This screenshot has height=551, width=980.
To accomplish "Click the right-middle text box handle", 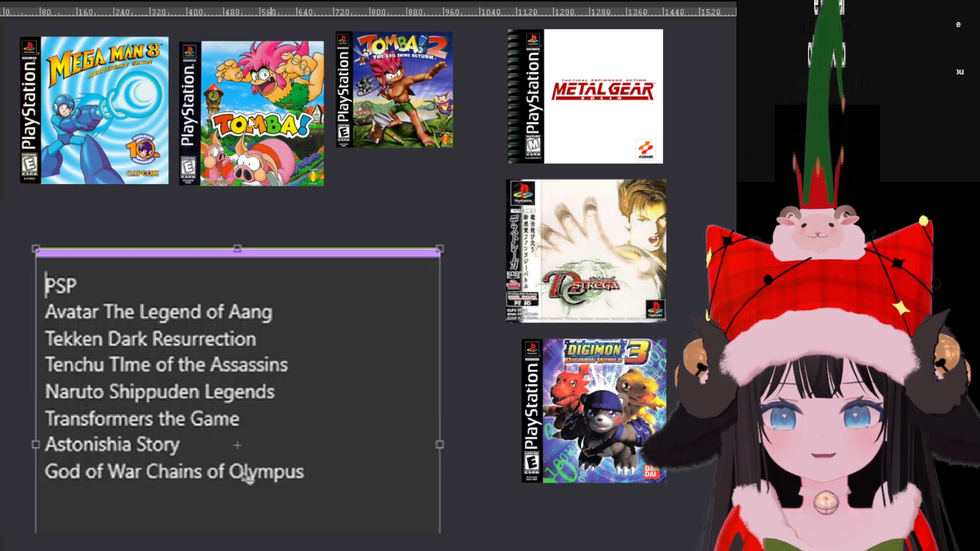I will point(439,444).
